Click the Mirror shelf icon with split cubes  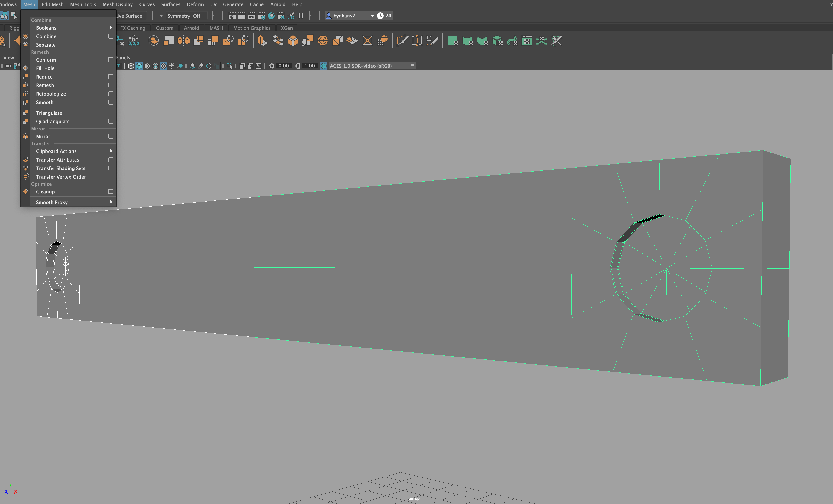(183, 40)
